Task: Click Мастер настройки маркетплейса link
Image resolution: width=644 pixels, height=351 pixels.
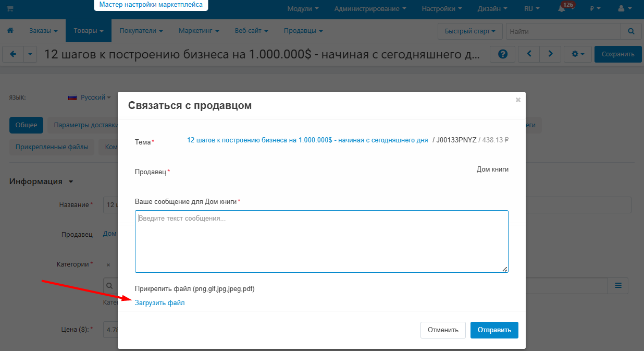Action: click(151, 5)
